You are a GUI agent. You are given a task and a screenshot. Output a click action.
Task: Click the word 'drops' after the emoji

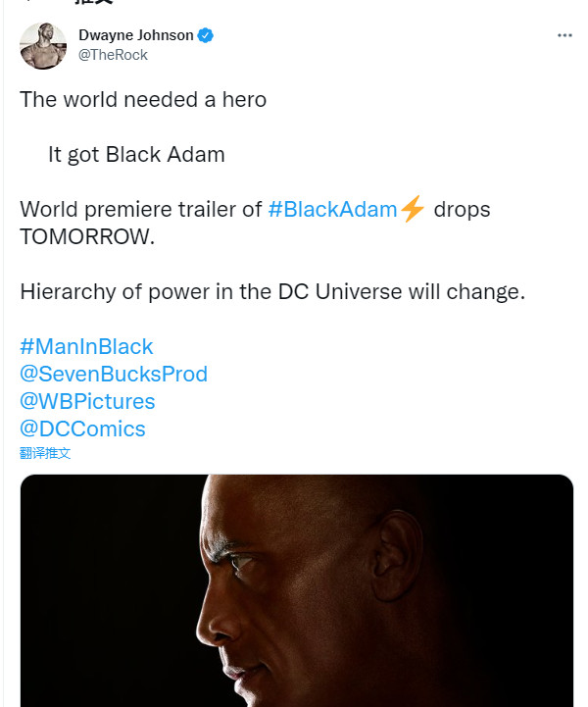(462, 210)
